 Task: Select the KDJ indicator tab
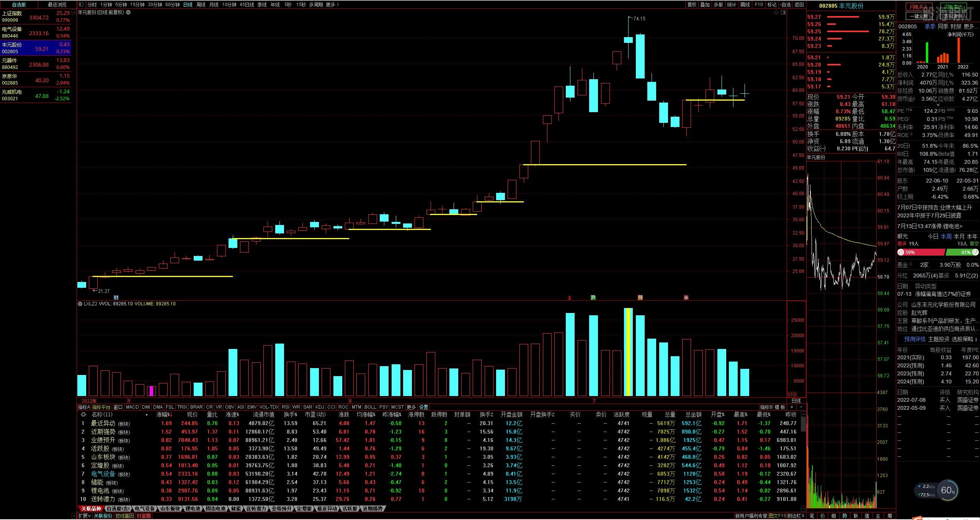[x=320, y=407]
